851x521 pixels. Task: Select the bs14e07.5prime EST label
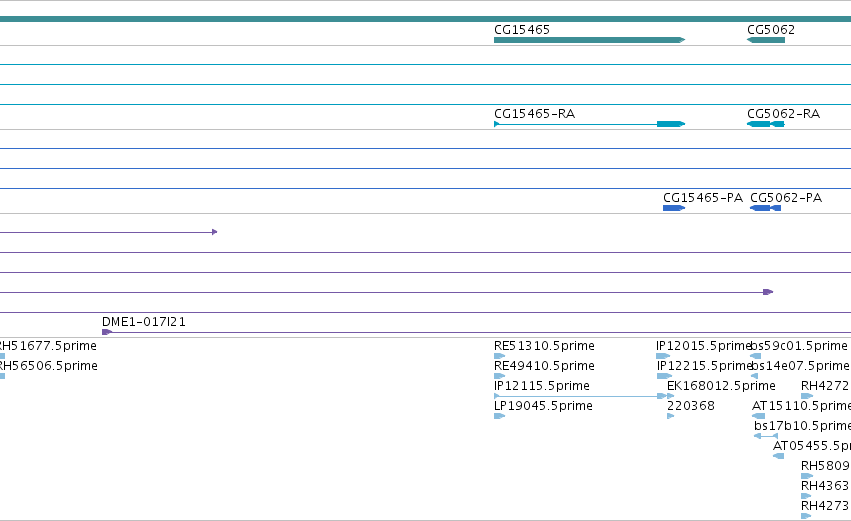pos(801,366)
